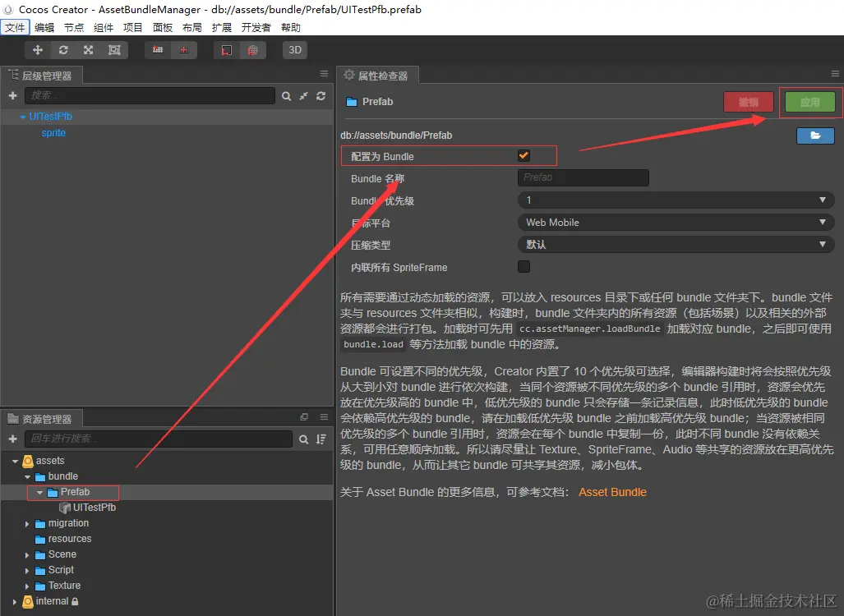Viewport: 844px width, 616px height.
Task: Select the 资源管理器 tab
Action: click(41, 419)
